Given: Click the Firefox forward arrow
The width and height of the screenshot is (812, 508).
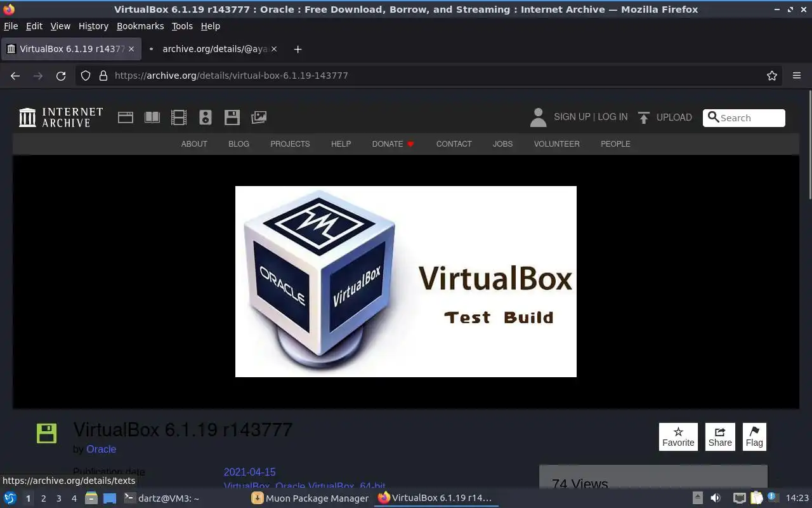Looking at the screenshot, I should point(38,76).
